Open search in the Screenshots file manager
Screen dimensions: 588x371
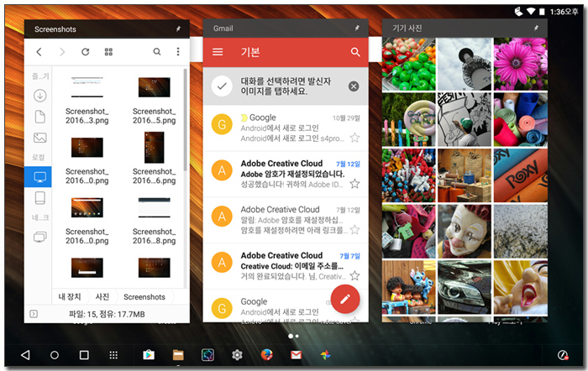pos(157,52)
